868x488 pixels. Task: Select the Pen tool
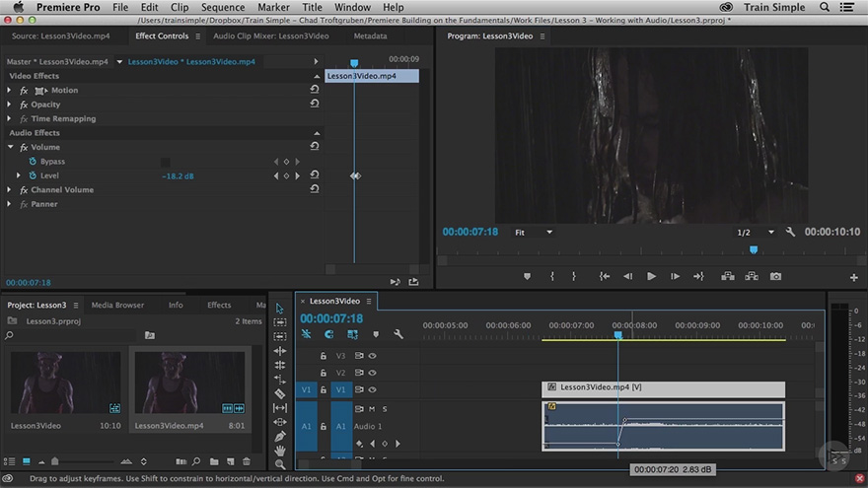pos(279,436)
